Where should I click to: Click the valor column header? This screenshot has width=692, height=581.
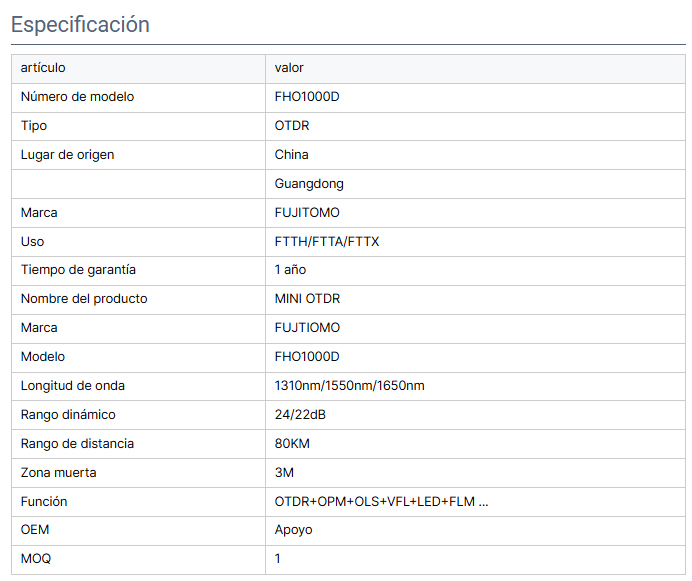pyautogui.click(x=289, y=68)
